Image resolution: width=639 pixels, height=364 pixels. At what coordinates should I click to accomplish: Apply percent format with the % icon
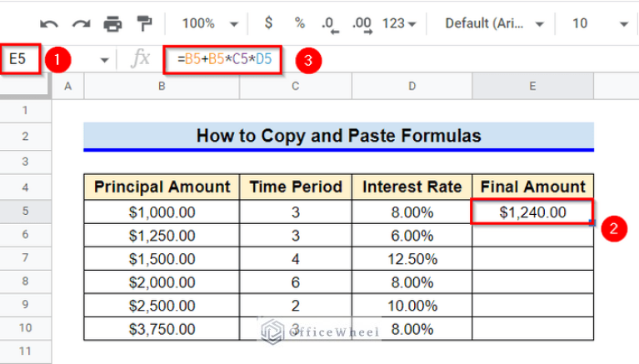(300, 22)
